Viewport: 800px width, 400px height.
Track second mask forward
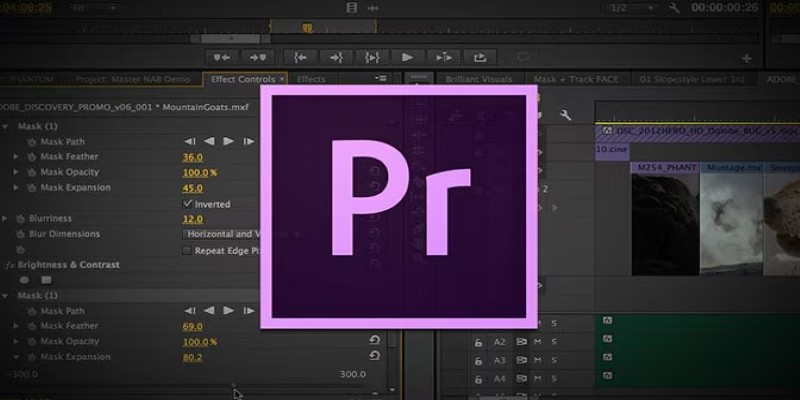coord(229,310)
